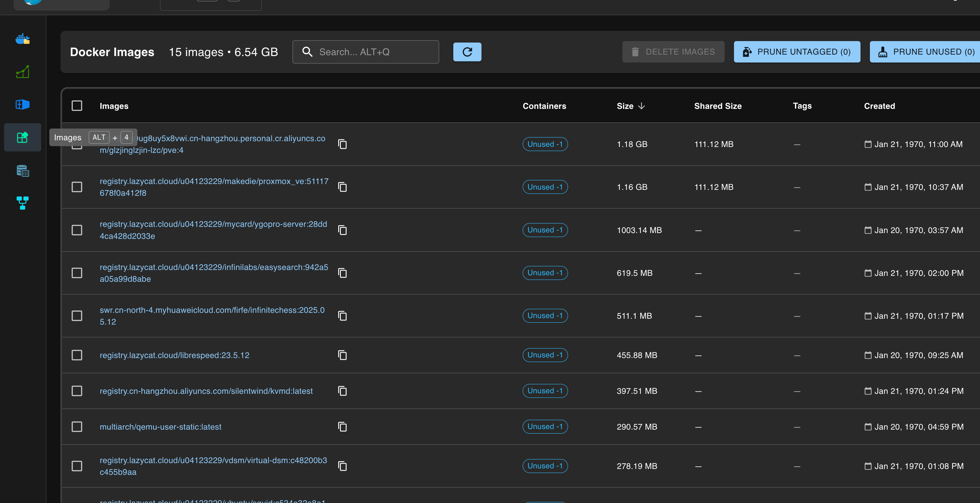Click Unused -1 badge for pve:4

pos(545,144)
